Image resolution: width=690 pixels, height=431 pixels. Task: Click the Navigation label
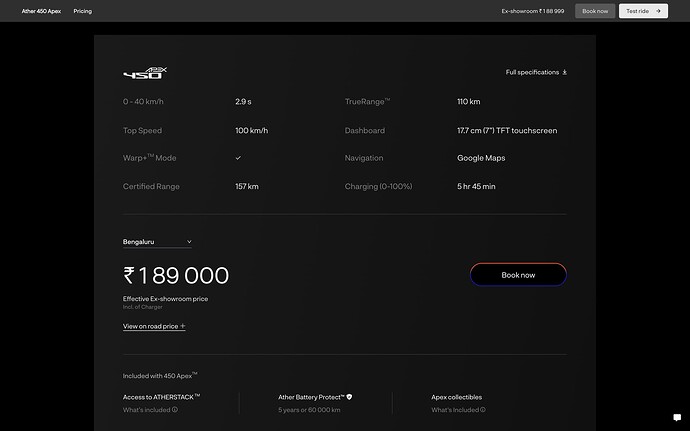point(364,158)
